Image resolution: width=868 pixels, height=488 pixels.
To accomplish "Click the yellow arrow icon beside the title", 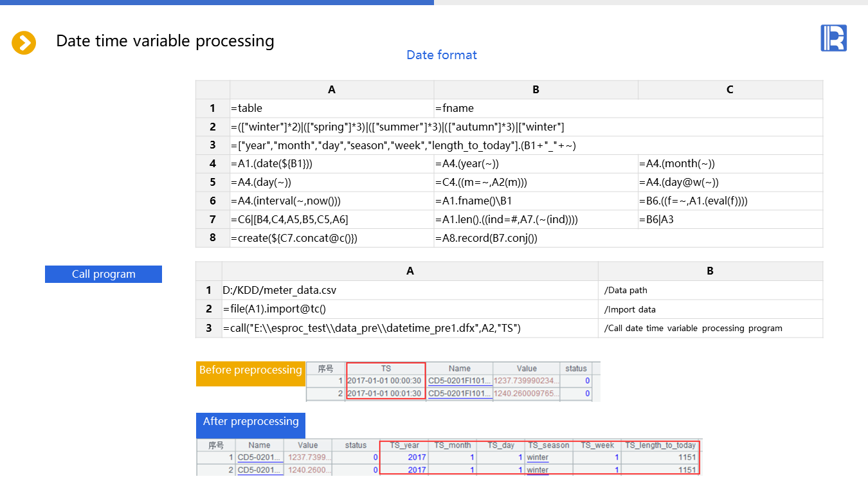I will [24, 42].
